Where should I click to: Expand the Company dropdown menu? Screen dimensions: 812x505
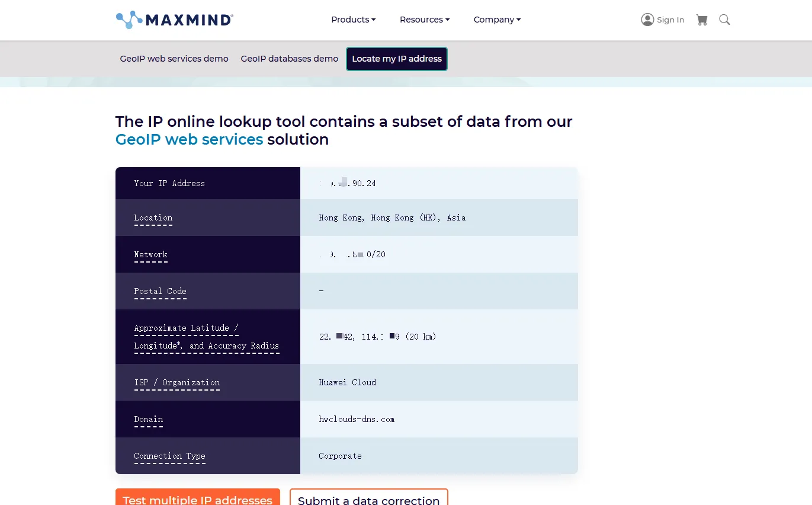click(497, 20)
